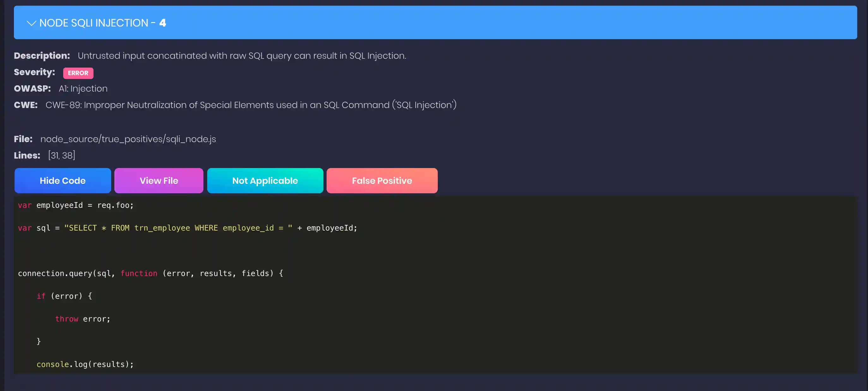
Task: Click the throw error statement
Action: tap(82, 319)
